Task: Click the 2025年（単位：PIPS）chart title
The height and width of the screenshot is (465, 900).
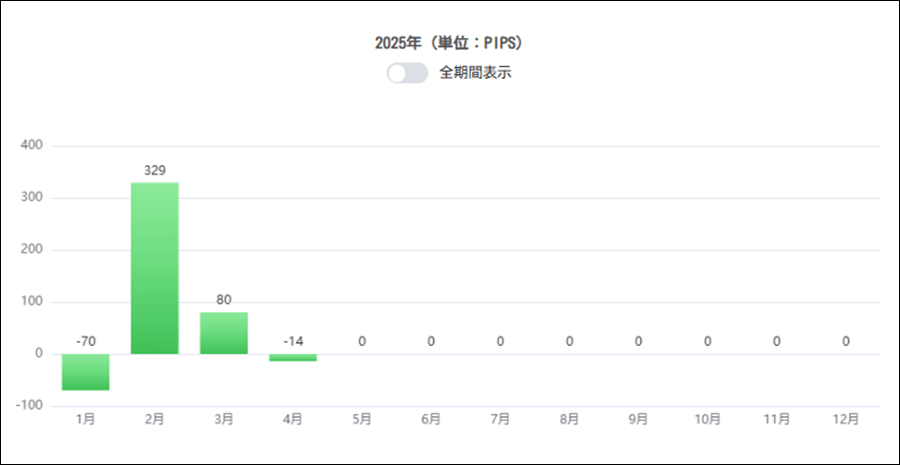Action: tap(448, 44)
